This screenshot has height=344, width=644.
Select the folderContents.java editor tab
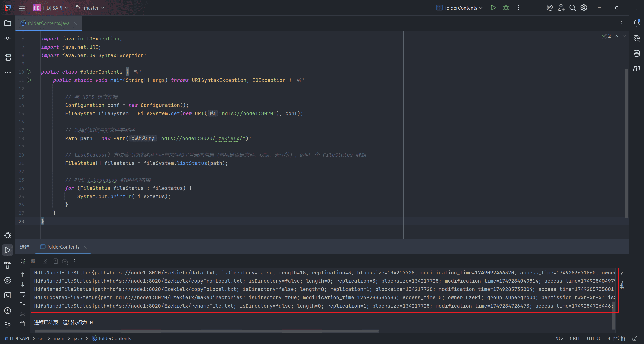pos(49,23)
